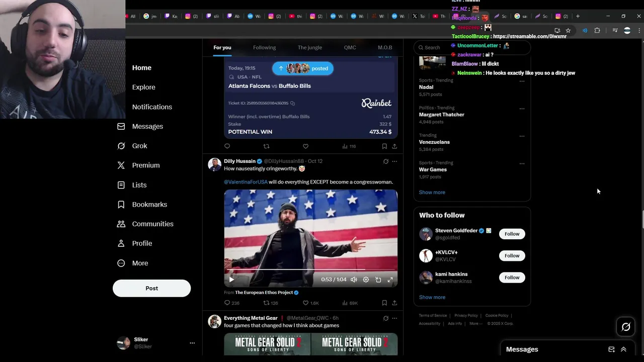Open the Terms of Service footer link
The image size is (644, 362).
coord(433,316)
